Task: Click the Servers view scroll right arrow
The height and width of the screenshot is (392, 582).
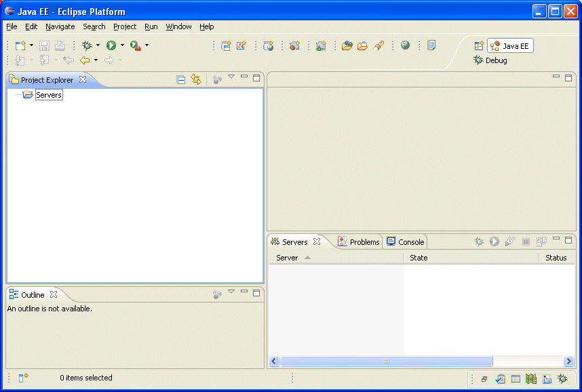Action: 568,361
